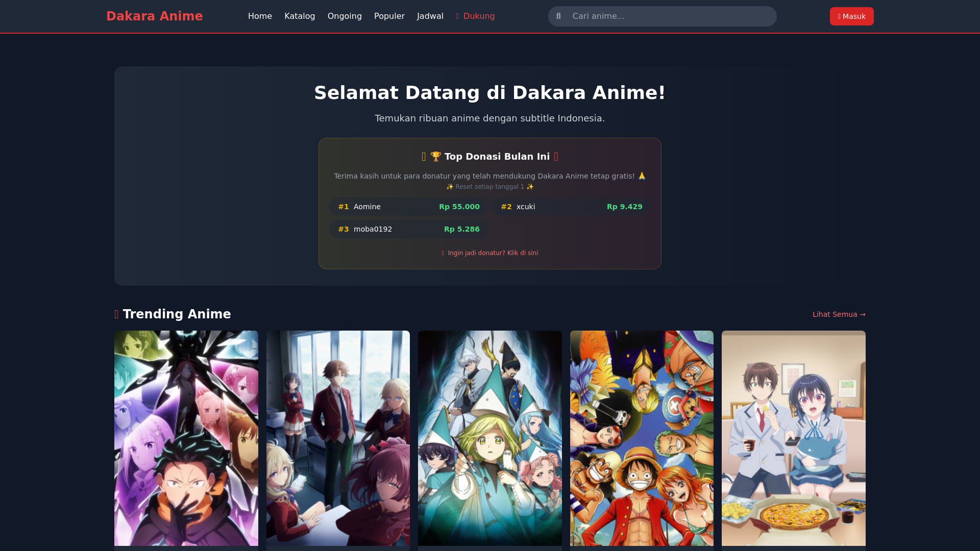Open the One Piece poster thumbnail
The image size is (980, 551).
tap(642, 438)
